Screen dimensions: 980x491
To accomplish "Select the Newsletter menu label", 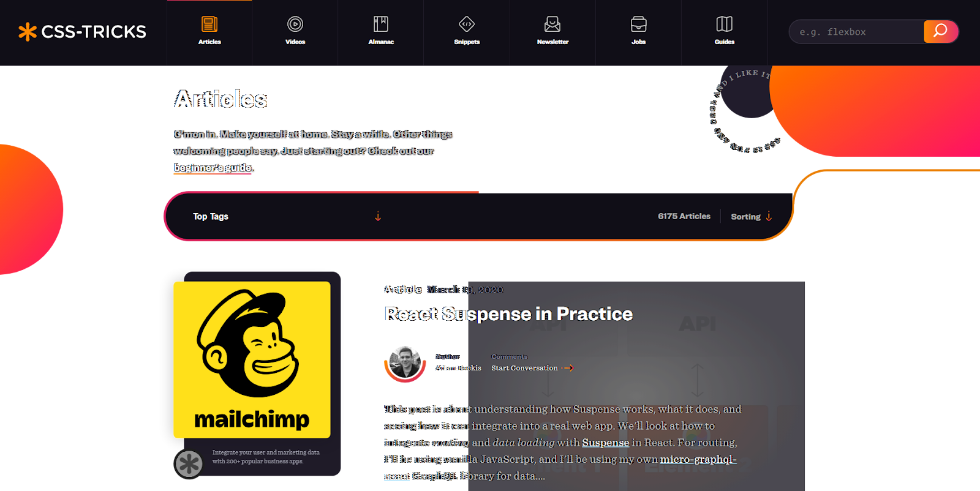I will tap(552, 42).
